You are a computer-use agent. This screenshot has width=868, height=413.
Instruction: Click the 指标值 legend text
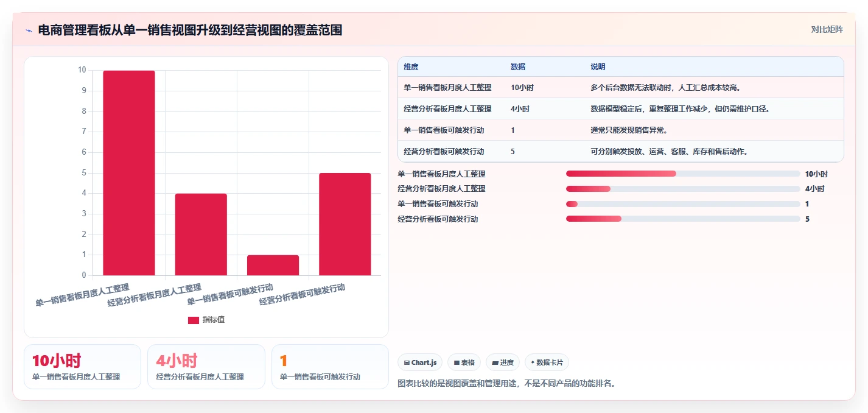[x=214, y=320]
